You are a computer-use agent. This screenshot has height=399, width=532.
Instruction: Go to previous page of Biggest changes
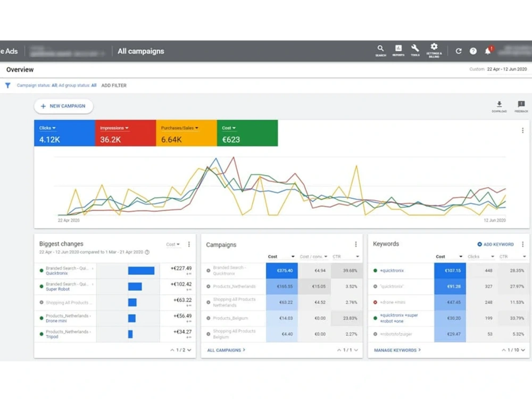coord(172,350)
